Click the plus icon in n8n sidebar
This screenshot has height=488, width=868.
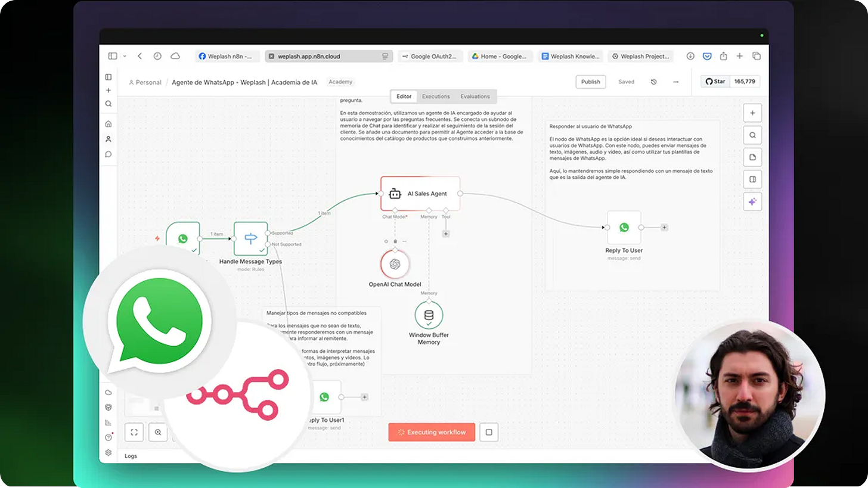pyautogui.click(x=108, y=91)
